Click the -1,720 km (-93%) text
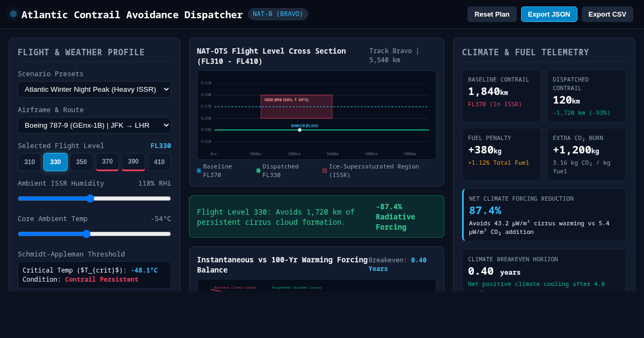 pos(582,113)
